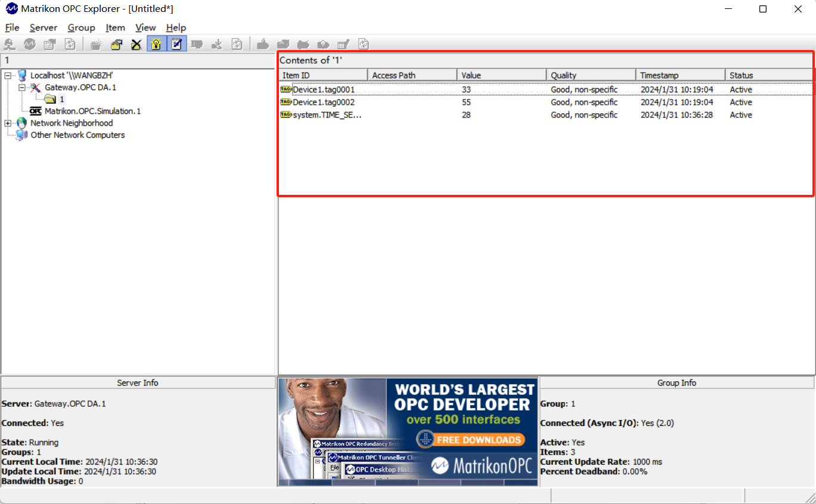Select the Device1.tag0002 item
The image size is (816, 504).
point(324,102)
